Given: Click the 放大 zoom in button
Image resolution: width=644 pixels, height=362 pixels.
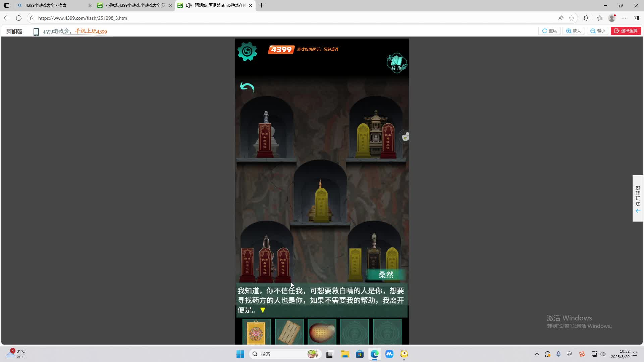Looking at the screenshot, I should click(574, 31).
